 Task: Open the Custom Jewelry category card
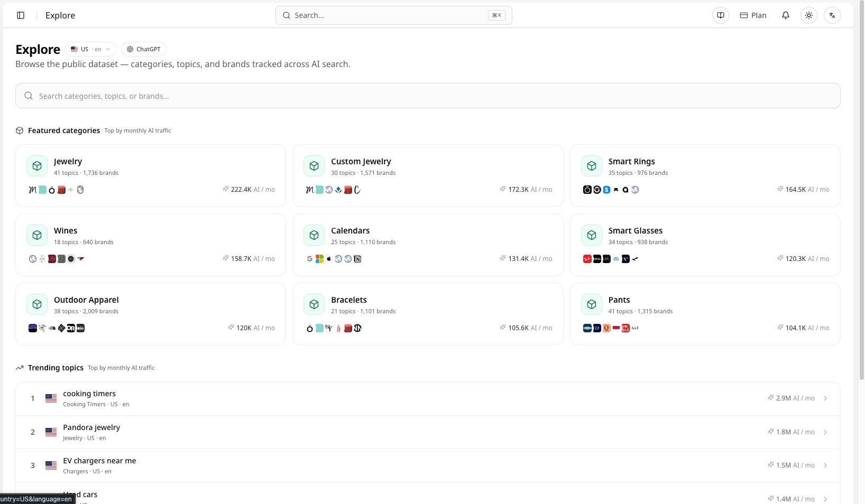[x=428, y=175]
